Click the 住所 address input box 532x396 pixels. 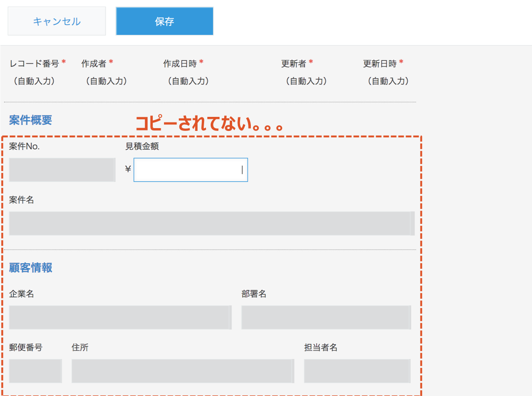(x=183, y=371)
